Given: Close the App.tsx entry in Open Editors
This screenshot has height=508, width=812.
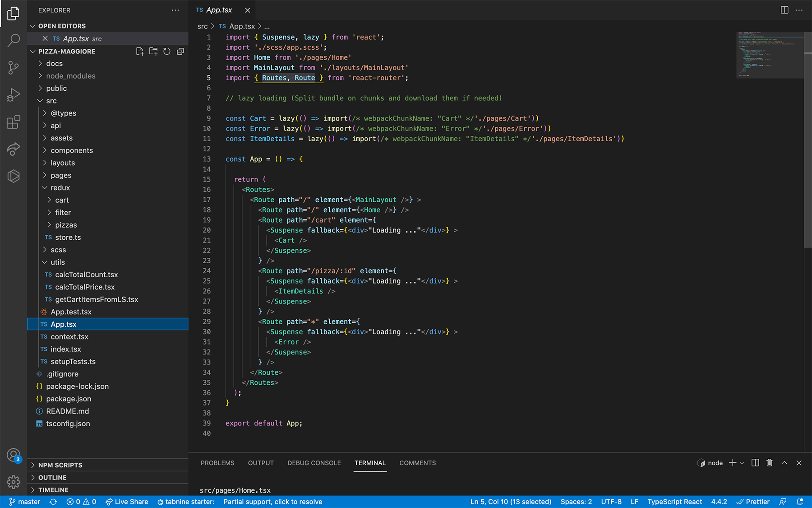Looking at the screenshot, I should [x=45, y=39].
